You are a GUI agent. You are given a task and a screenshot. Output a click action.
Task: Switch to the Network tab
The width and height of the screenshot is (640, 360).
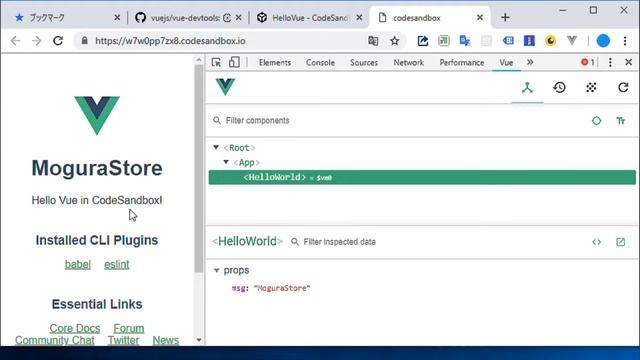pyautogui.click(x=409, y=62)
